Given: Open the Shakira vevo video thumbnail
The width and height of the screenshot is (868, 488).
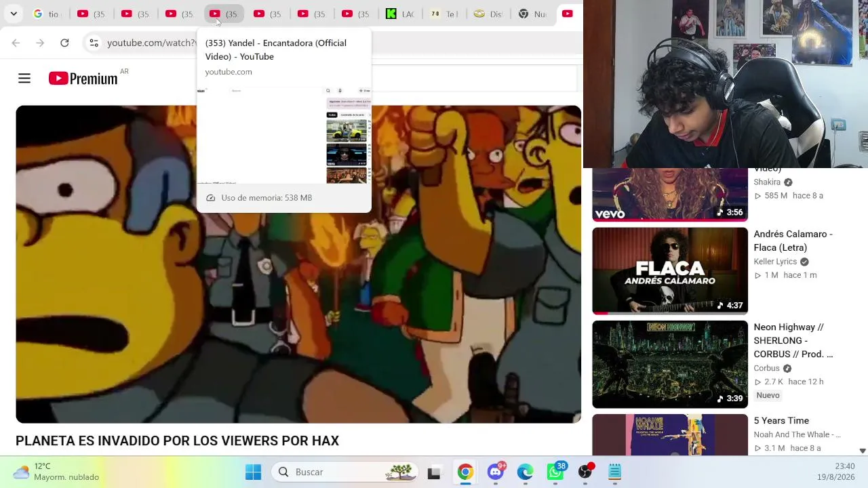Looking at the screenshot, I should (x=670, y=195).
